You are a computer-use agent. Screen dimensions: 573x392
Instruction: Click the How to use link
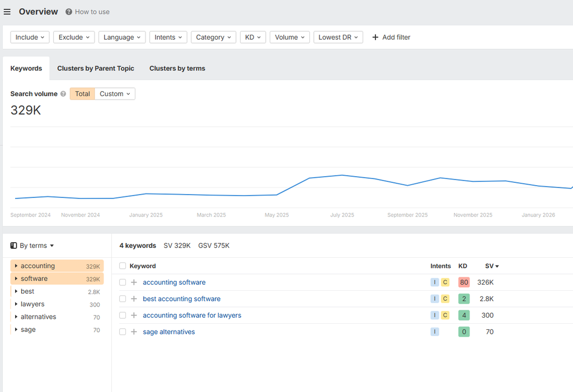tap(92, 12)
